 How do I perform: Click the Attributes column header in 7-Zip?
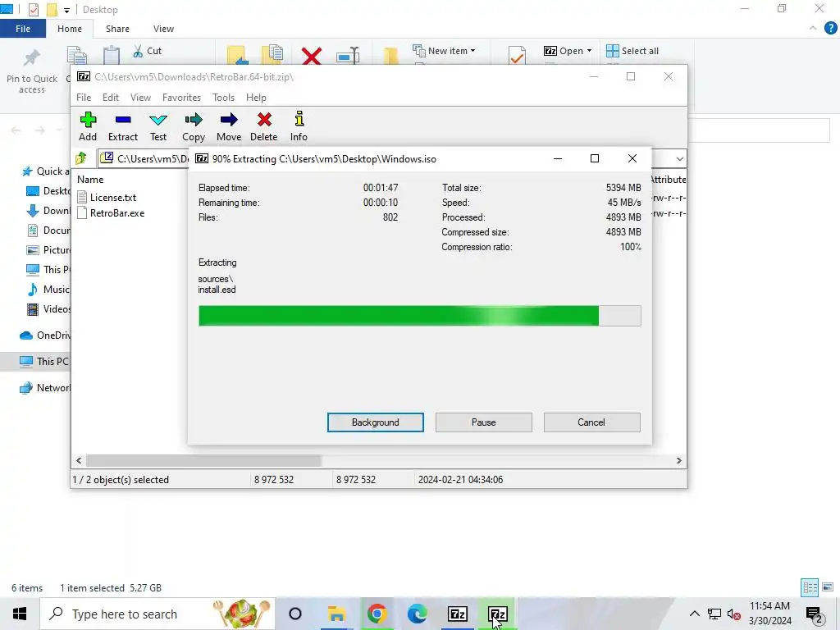[668, 180]
